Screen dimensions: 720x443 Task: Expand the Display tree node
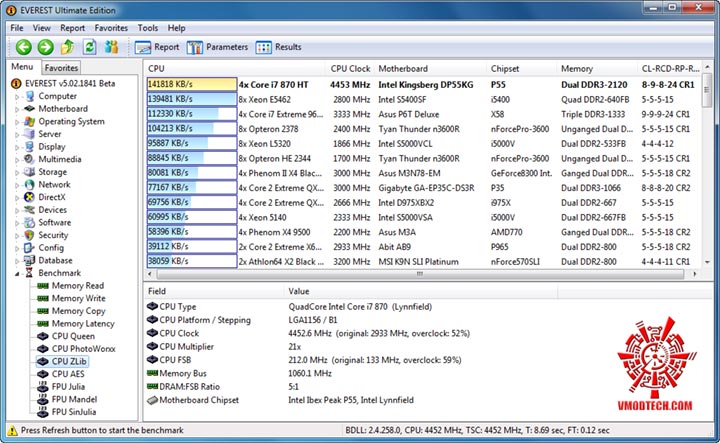tap(17, 147)
